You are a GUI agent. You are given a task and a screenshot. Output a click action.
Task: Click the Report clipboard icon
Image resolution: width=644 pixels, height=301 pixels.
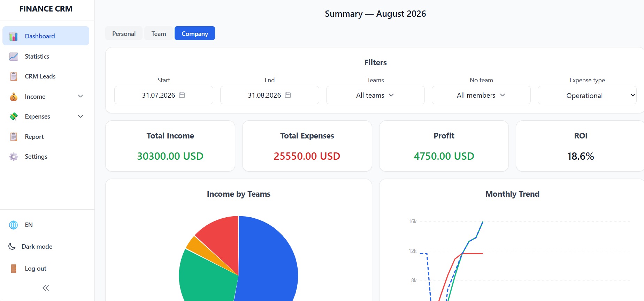[14, 137]
